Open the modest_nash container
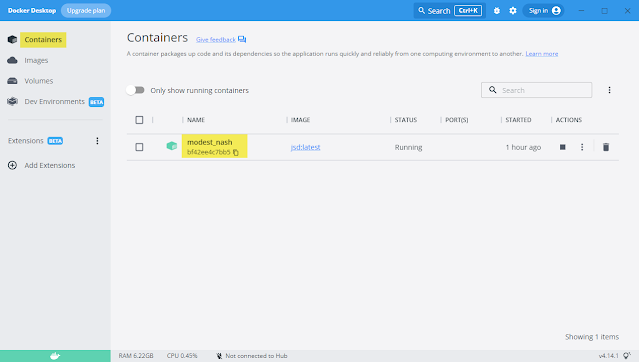 point(210,142)
